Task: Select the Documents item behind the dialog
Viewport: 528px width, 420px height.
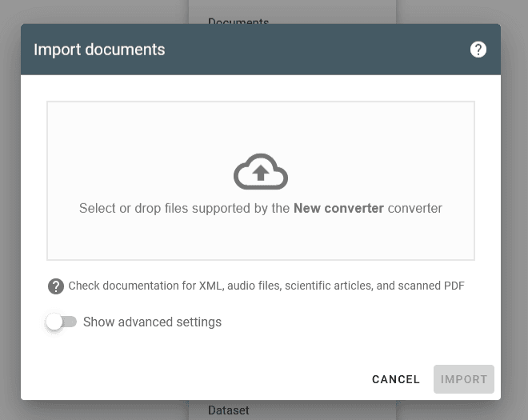Action: (x=238, y=21)
